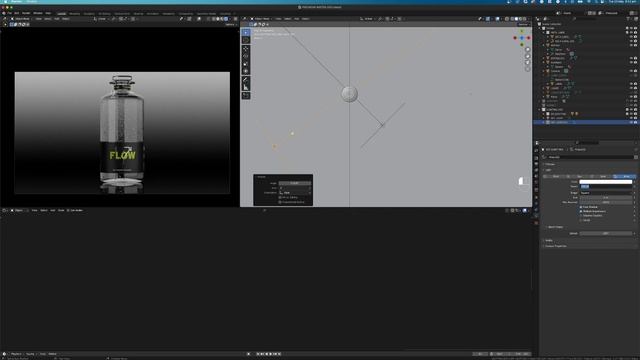Expand the Preview panel in light properties
The image size is (640, 360).
[x=549, y=164]
